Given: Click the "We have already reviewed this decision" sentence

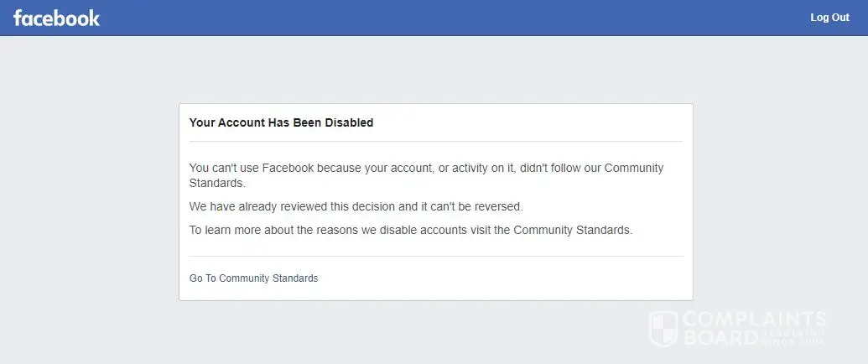Looking at the screenshot, I should (356, 206).
